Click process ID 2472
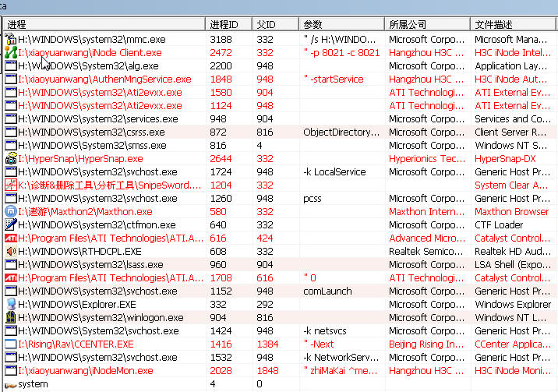The image size is (558, 392). 221,53
